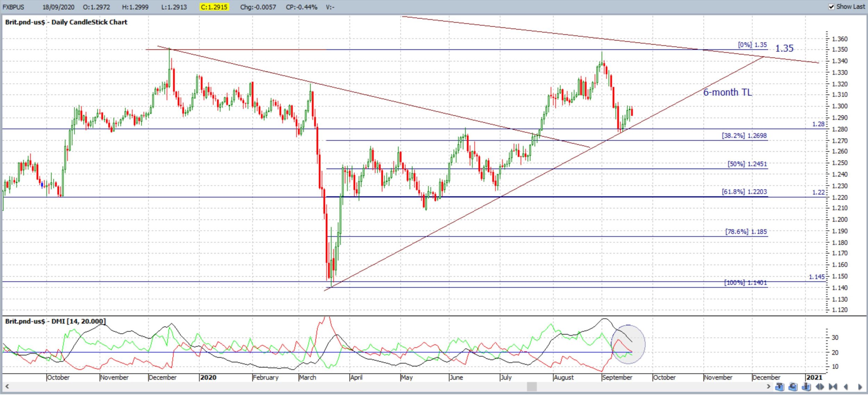Click the 2021 year label on time axis
The image size is (868, 395).
(x=814, y=378)
